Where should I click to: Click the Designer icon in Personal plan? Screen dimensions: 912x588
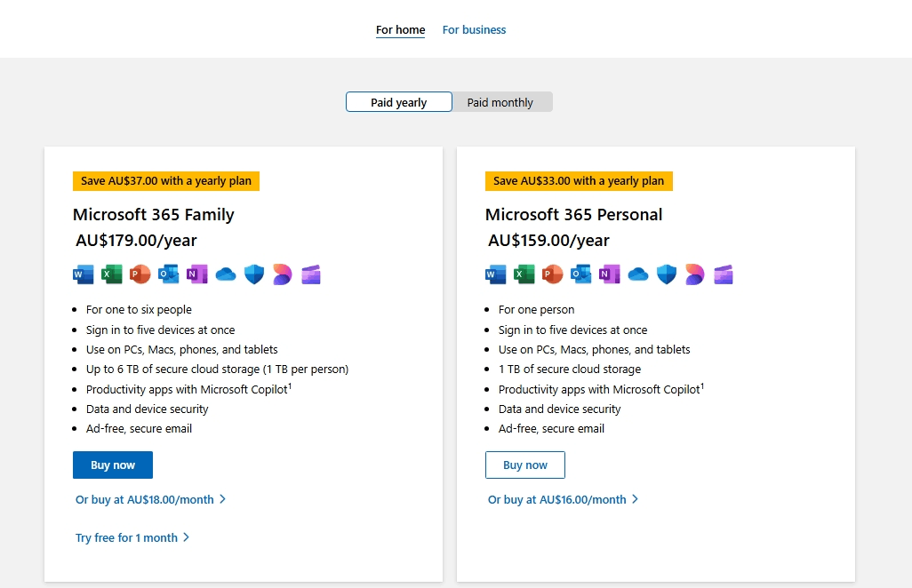point(695,274)
